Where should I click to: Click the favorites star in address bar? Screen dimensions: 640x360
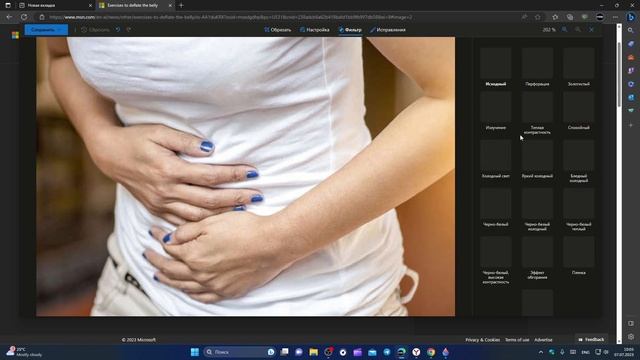[x=538, y=17]
